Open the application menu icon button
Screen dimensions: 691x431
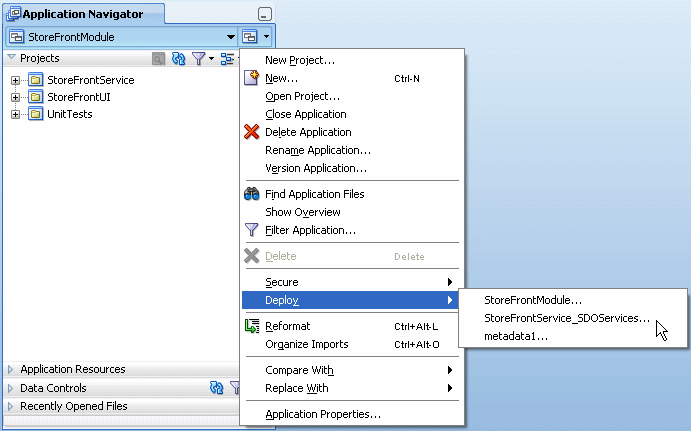[x=250, y=37]
